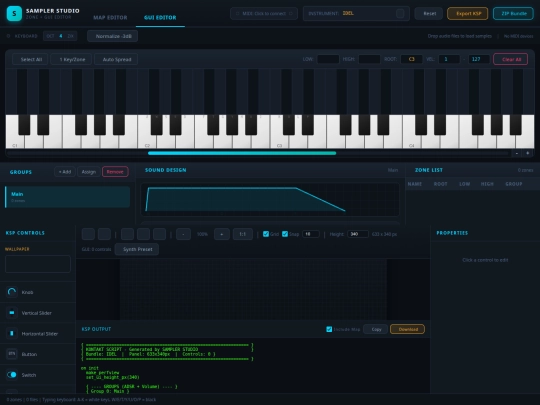The width and height of the screenshot is (540, 405).
Task: Select the Switch control icon
Action: (12, 375)
